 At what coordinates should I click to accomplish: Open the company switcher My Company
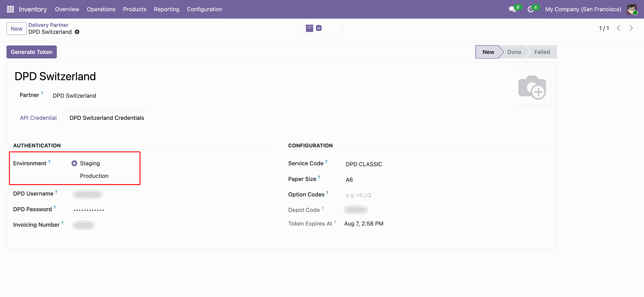(x=583, y=9)
